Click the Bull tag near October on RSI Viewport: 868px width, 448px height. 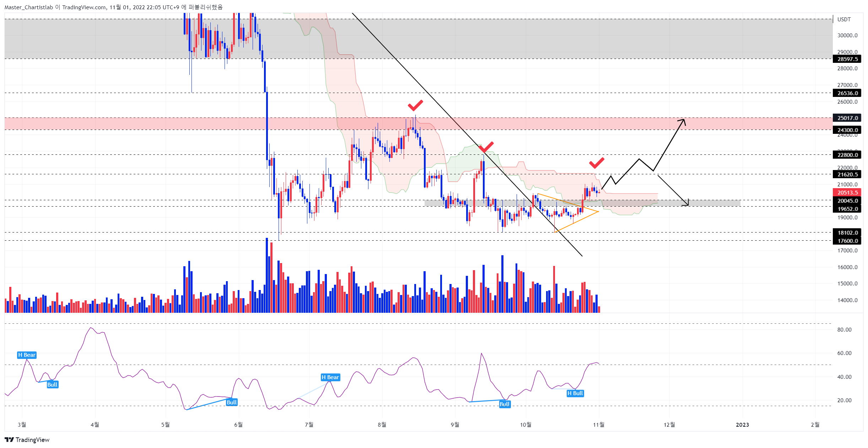[x=505, y=404]
